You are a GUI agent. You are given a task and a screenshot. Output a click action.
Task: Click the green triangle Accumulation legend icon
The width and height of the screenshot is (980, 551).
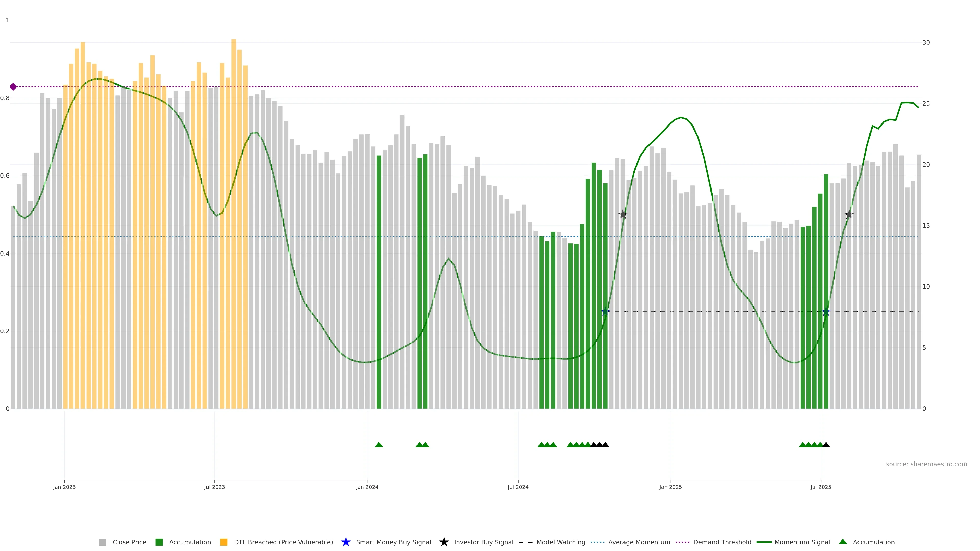[843, 542]
